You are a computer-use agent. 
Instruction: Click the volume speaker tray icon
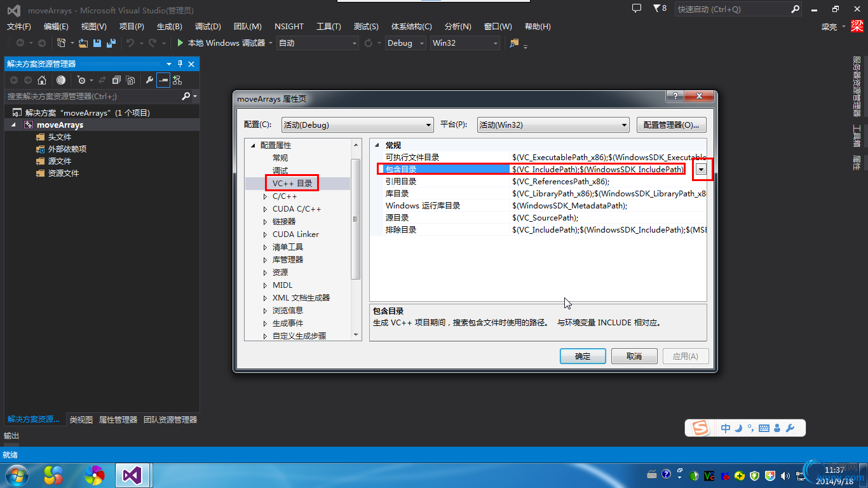coord(786,475)
